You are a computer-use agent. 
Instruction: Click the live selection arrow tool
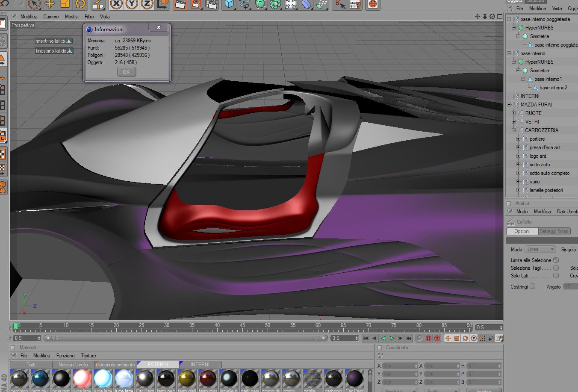pos(34,4)
